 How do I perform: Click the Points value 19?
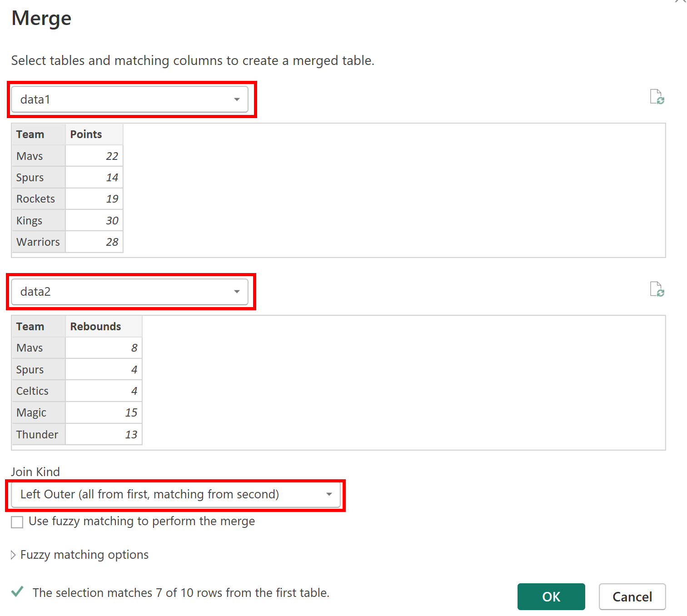[95, 199]
